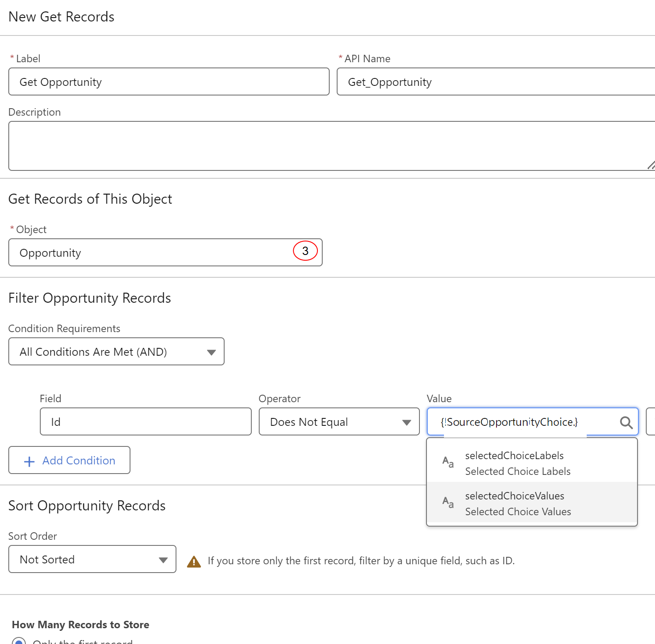655x644 pixels.
Task: Click into the Label field
Action: pyautogui.click(x=169, y=81)
